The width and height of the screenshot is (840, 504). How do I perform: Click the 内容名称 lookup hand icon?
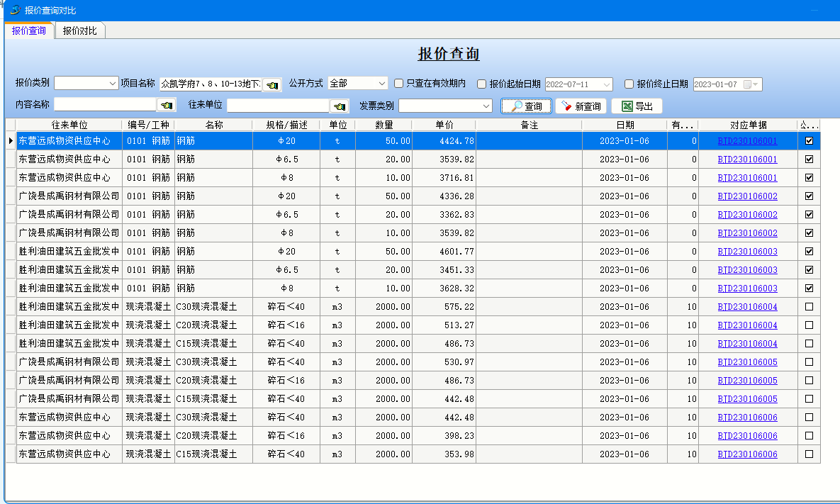coord(166,106)
